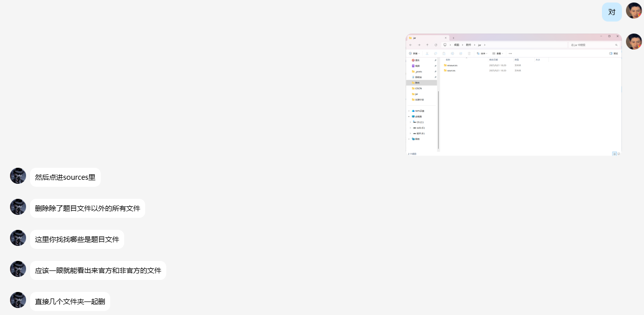Expand the OS (C:) drive tree node
Image resolution: width=644 pixels, height=315 pixels.
pos(410,122)
